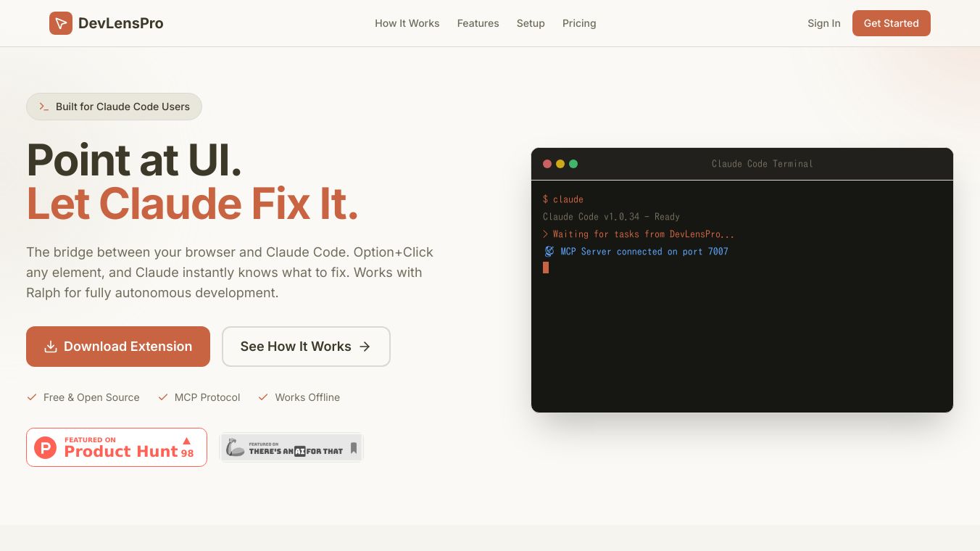Image resolution: width=980 pixels, height=551 pixels.
Task: Click the download icon on Download Extension
Action: point(51,347)
